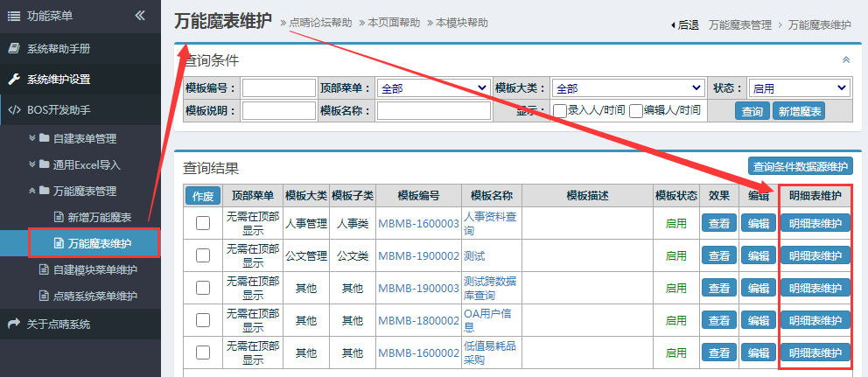This screenshot has height=377, width=868.
Task: Collapse sidebar with double chevron icon
Action: point(140,16)
